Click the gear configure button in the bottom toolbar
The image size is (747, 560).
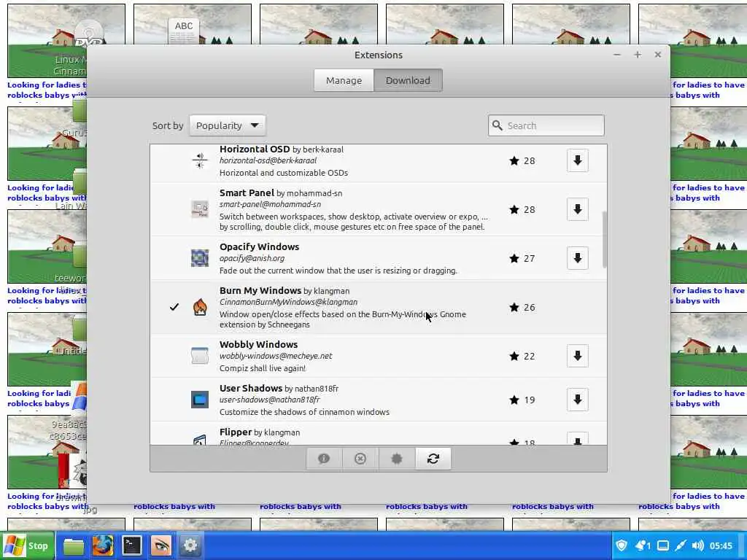[x=396, y=459]
